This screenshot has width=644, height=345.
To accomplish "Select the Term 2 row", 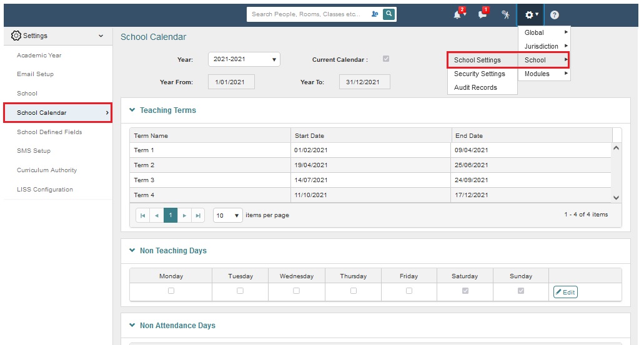I will (370, 165).
